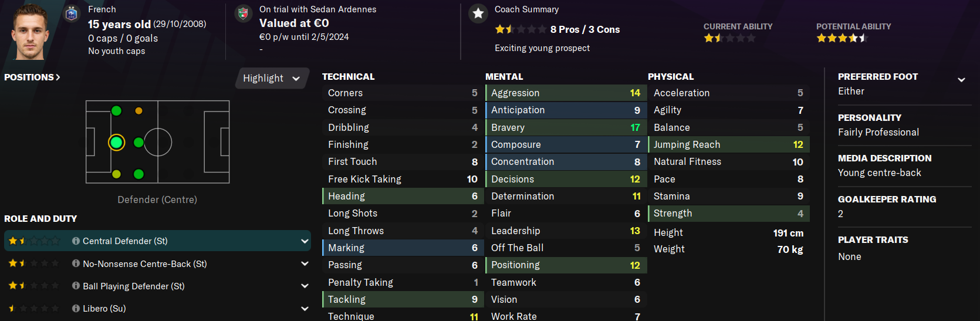Screen dimensions: 980x321
Task: Select the Ball Playing Defender (St) role
Action: (133, 286)
